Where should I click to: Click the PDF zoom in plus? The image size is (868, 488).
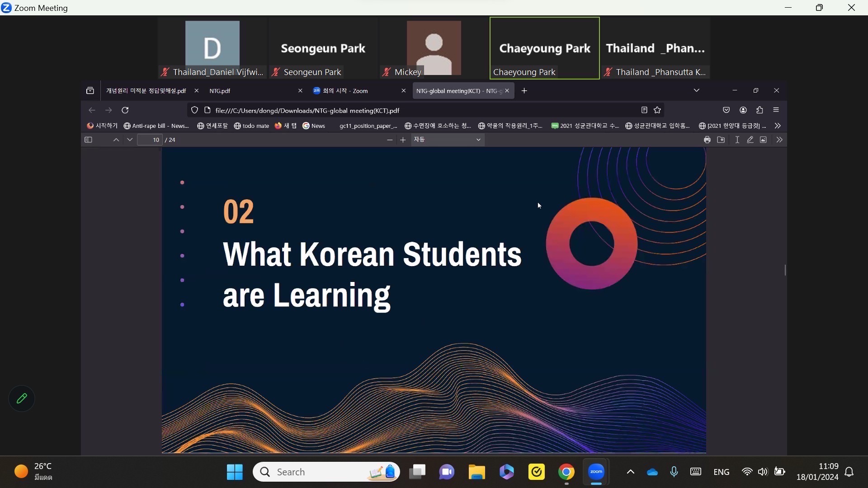click(x=403, y=140)
